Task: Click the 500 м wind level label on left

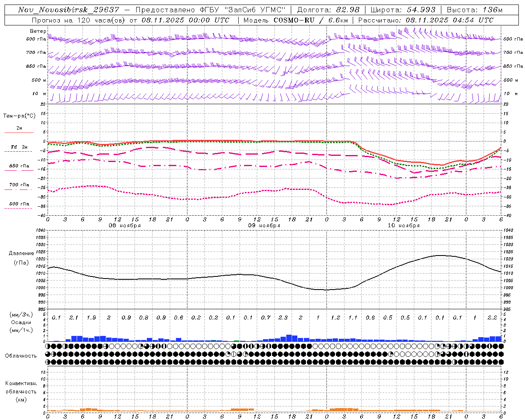Action: point(39,80)
